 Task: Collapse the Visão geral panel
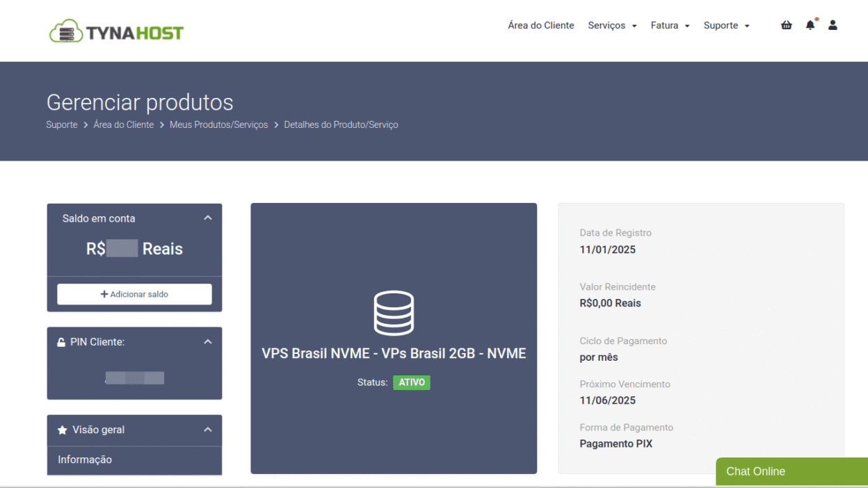(x=207, y=430)
